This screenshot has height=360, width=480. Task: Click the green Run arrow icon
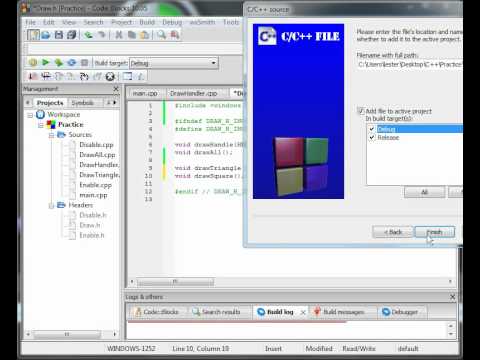[46, 62]
